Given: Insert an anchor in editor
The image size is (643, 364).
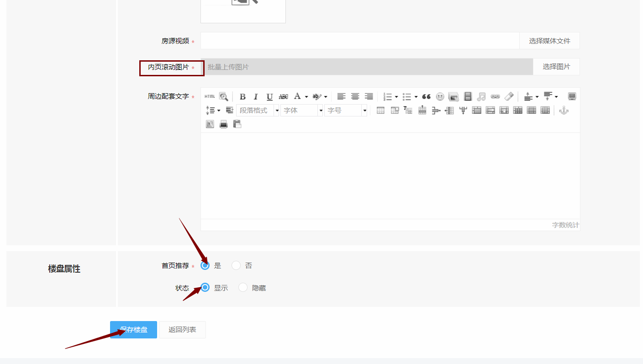Looking at the screenshot, I should click(x=564, y=110).
